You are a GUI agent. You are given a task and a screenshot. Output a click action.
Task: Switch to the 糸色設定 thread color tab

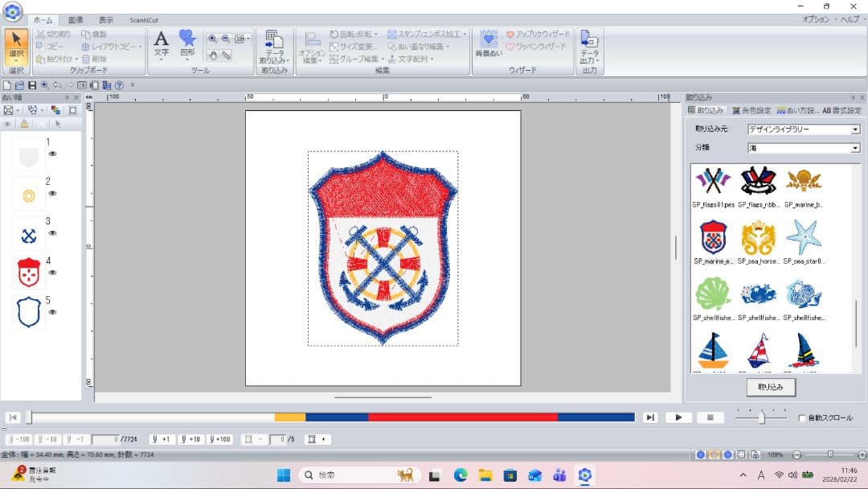point(751,111)
